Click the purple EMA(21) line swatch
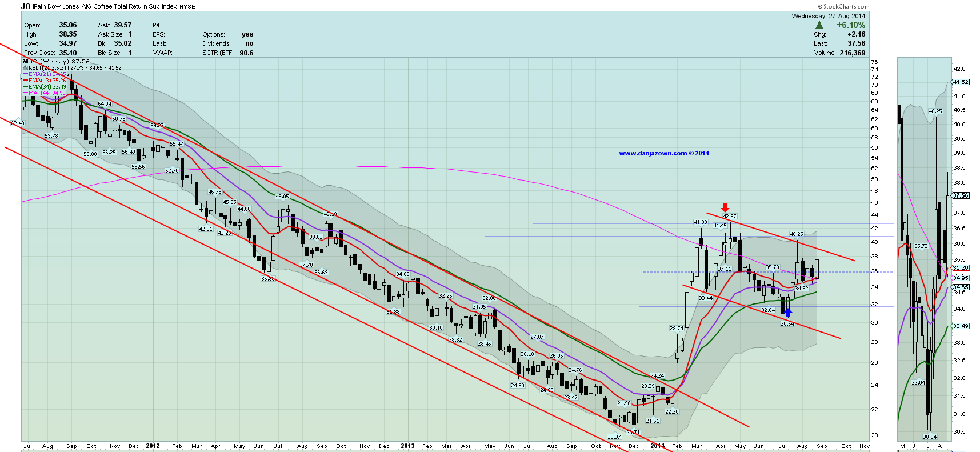Screen dimensions: 980x452 [x=26, y=74]
